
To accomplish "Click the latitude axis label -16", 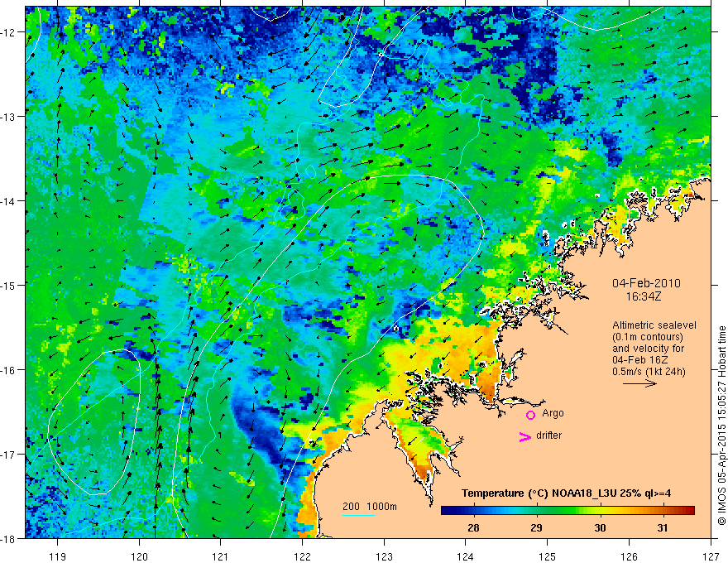I will click(x=8, y=370).
